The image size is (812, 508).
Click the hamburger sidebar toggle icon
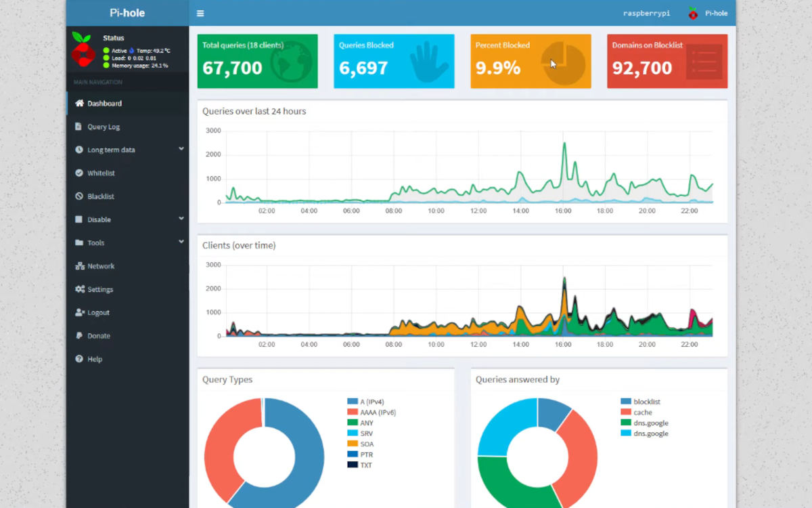[200, 13]
